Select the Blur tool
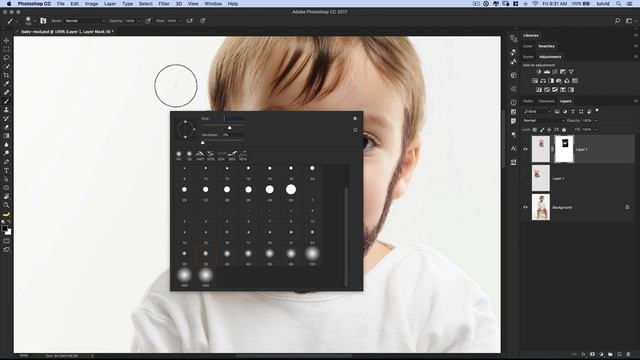Viewport: 640px width, 360px height. coord(6,144)
